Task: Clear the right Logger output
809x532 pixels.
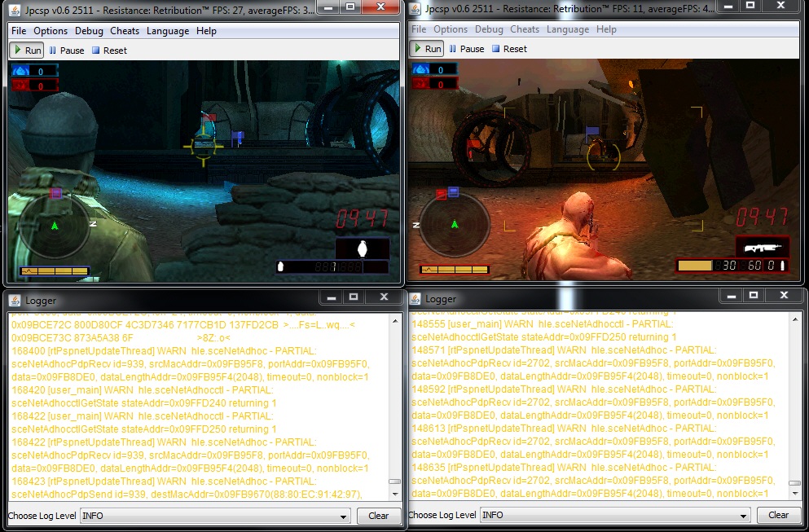Action: [778, 515]
